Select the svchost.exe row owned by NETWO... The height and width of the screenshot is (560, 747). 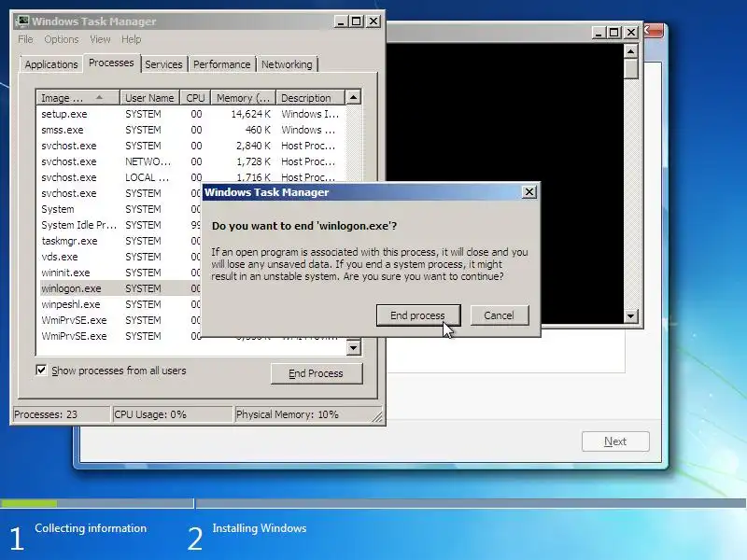tap(190, 161)
